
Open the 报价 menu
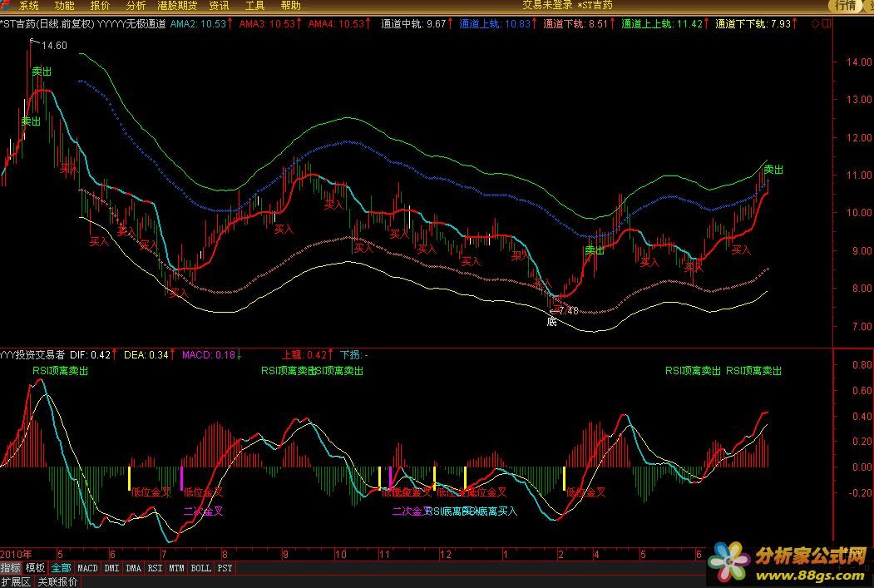click(101, 6)
